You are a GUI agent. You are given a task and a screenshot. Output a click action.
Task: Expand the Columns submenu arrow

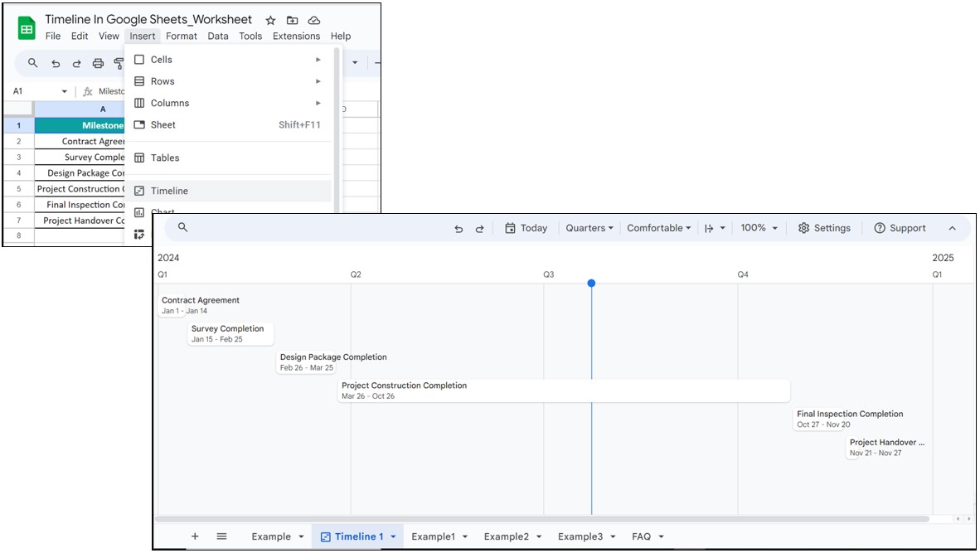pyautogui.click(x=318, y=103)
